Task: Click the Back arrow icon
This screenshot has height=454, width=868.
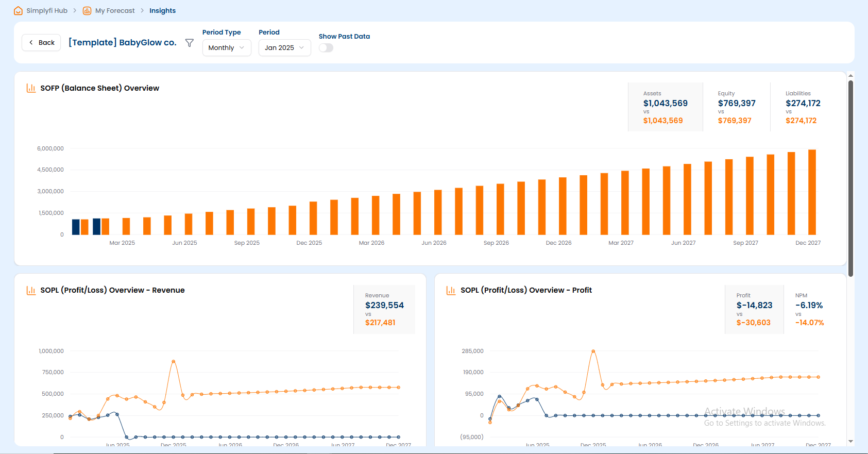Action: coord(31,43)
